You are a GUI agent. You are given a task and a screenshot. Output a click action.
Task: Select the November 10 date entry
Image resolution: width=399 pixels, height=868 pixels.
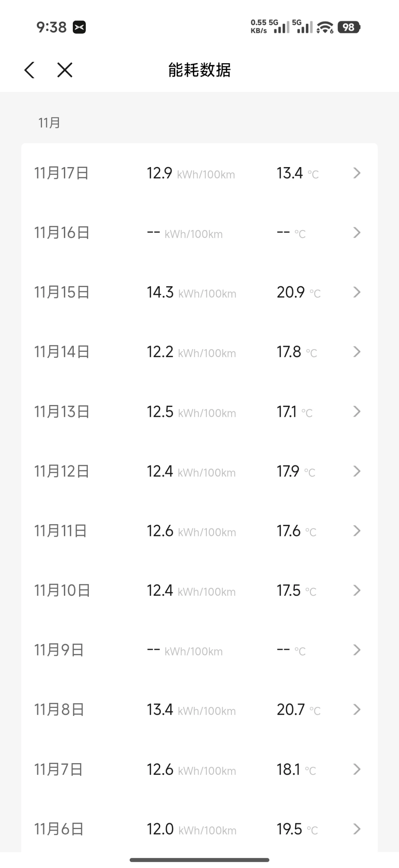click(62, 590)
